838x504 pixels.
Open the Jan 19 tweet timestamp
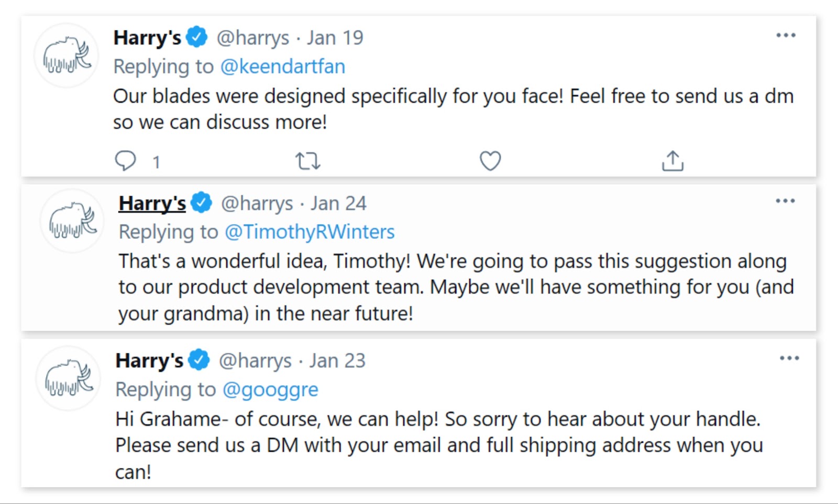point(335,38)
